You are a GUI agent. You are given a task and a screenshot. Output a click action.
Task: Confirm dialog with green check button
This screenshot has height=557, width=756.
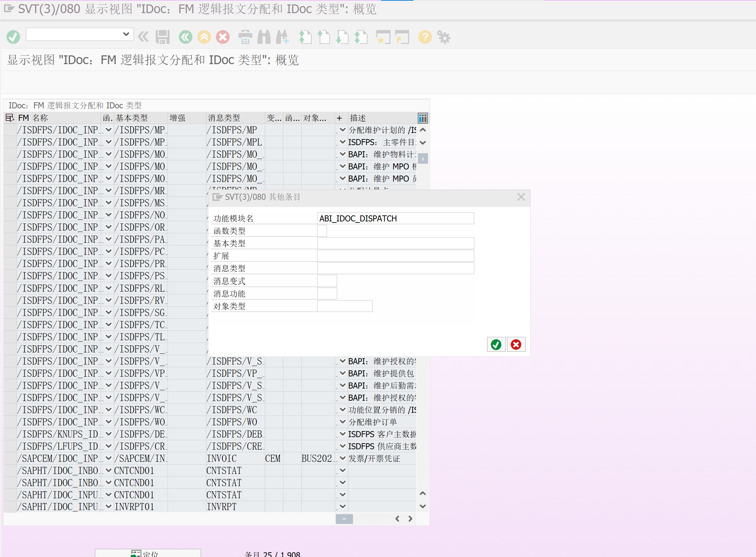pos(496,344)
